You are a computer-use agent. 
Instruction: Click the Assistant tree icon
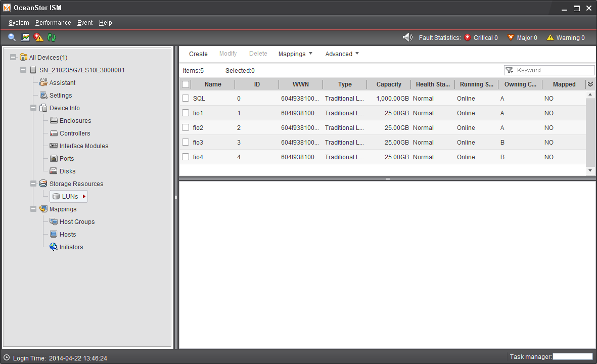tap(43, 82)
